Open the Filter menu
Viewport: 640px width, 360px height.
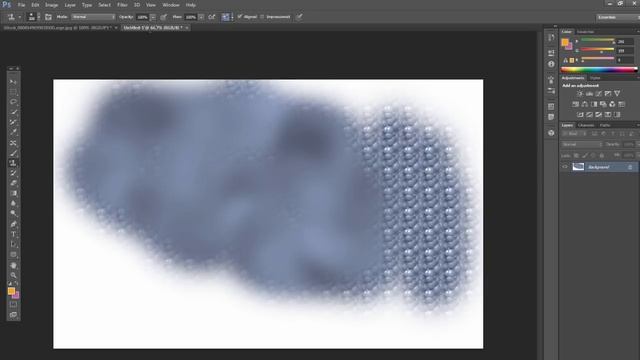tap(122, 5)
